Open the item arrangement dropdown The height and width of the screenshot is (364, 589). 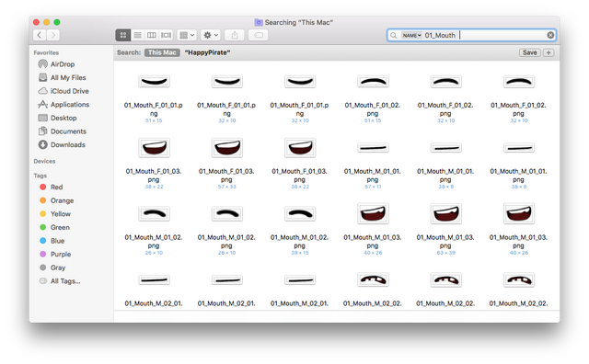point(187,35)
